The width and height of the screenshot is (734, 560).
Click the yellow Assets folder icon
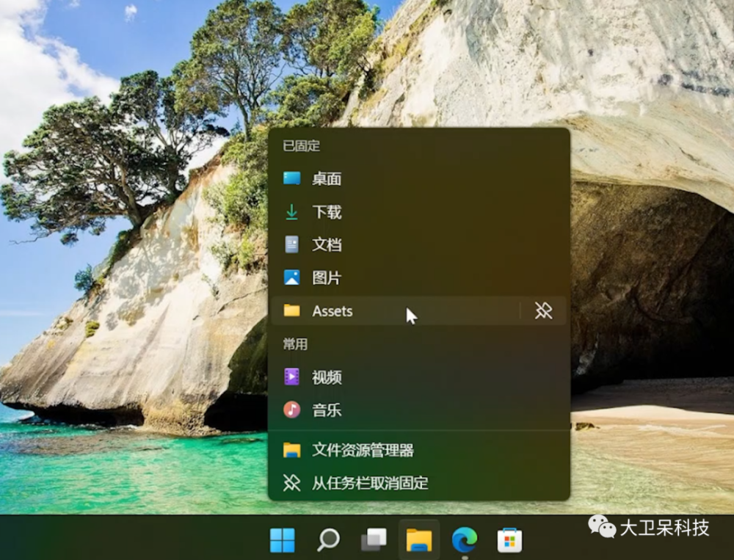click(x=292, y=311)
